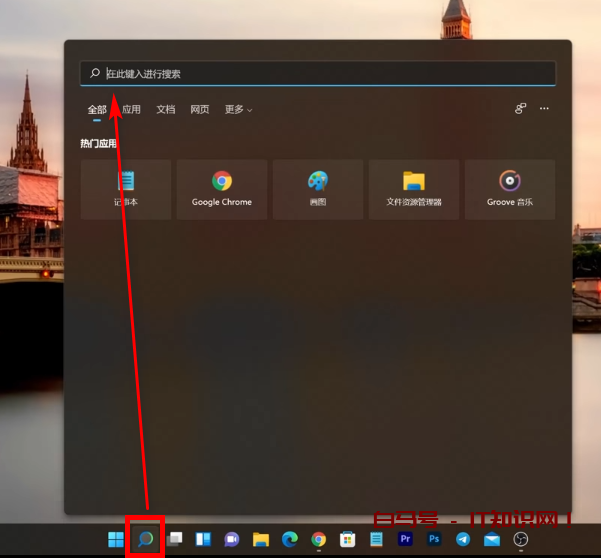Launch Premiere Pro from taskbar

tap(405, 539)
